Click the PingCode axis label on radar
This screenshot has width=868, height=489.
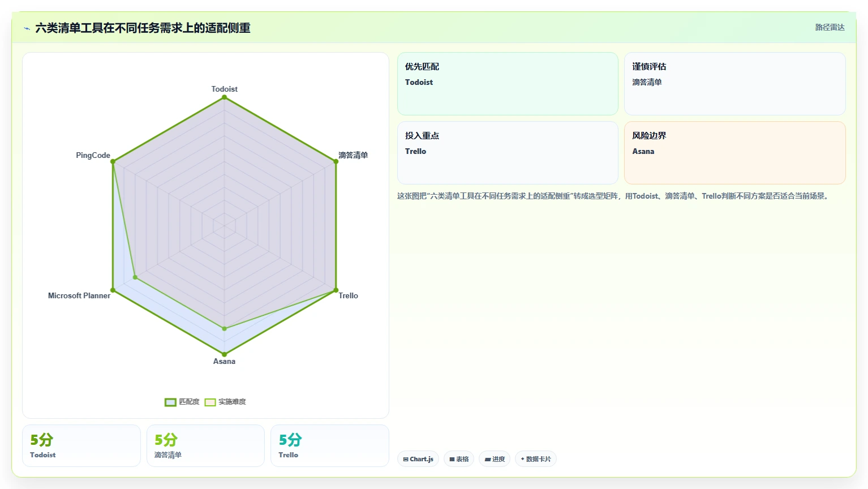click(93, 155)
